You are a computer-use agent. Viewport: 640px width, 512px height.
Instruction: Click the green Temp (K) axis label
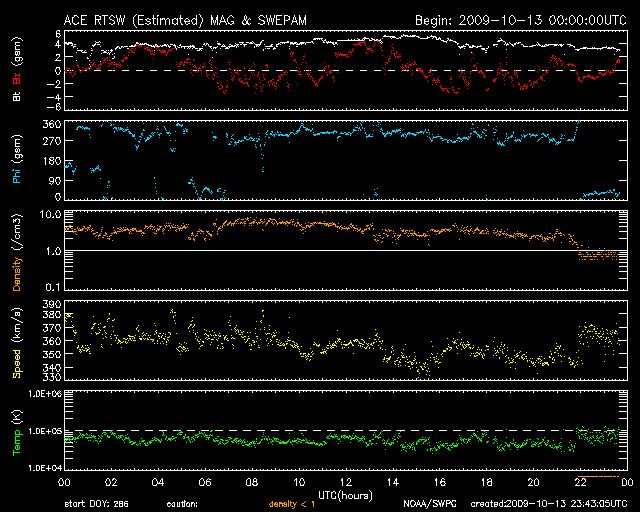15,430
